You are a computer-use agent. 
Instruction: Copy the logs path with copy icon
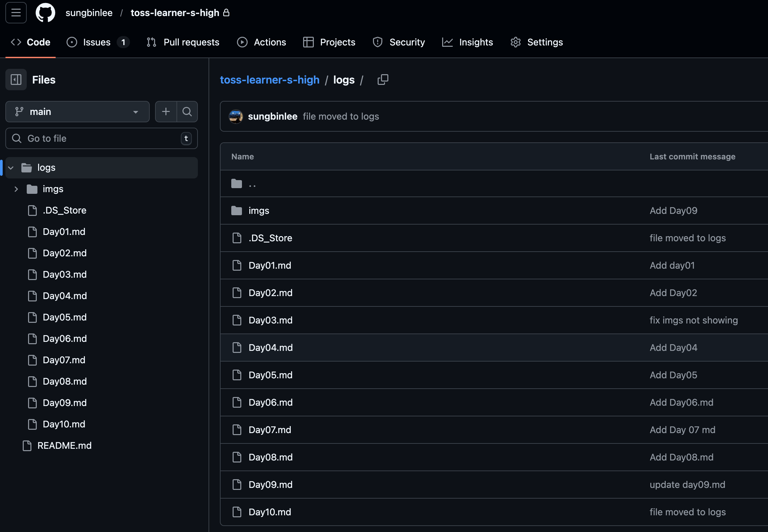tap(383, 80)
